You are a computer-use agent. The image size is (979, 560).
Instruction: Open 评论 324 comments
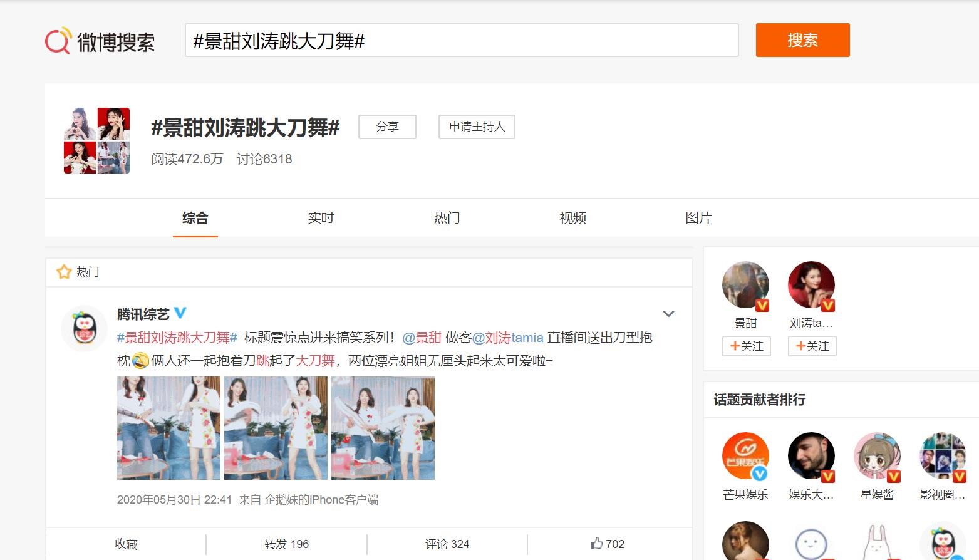[x=447, y=544]
